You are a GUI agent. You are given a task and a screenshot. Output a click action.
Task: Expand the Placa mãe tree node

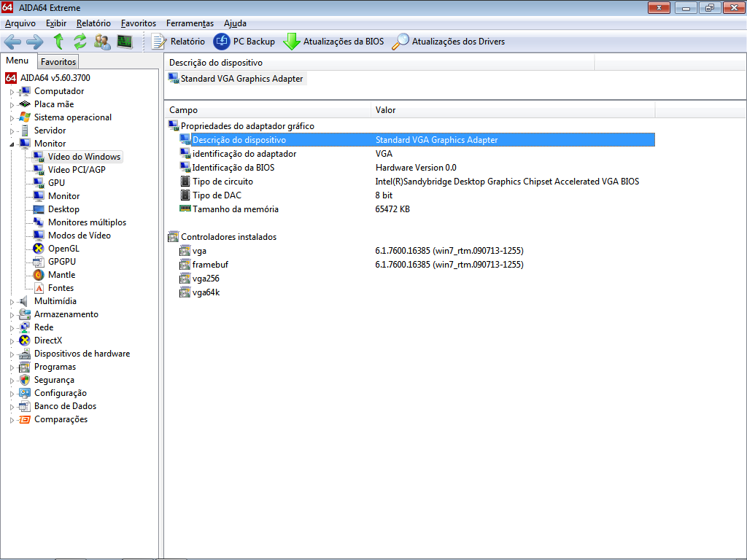coord(12,105)
